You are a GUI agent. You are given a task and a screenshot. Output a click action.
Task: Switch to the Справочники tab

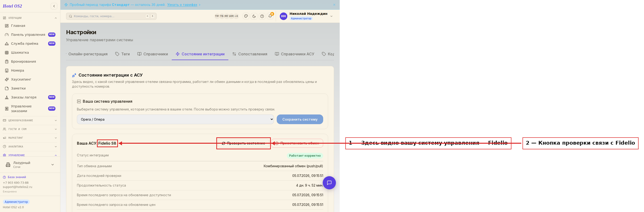[x=152, y=54]
